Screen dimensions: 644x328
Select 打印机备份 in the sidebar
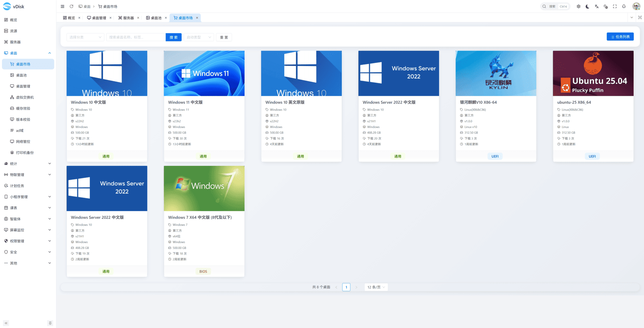tap(28, 152)
